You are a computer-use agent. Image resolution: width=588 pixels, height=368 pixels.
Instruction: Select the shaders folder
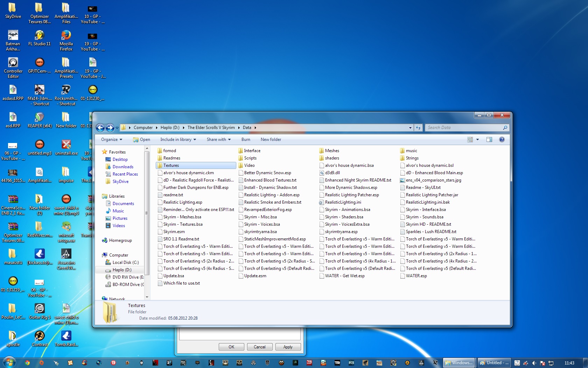[x=332, y=158]
